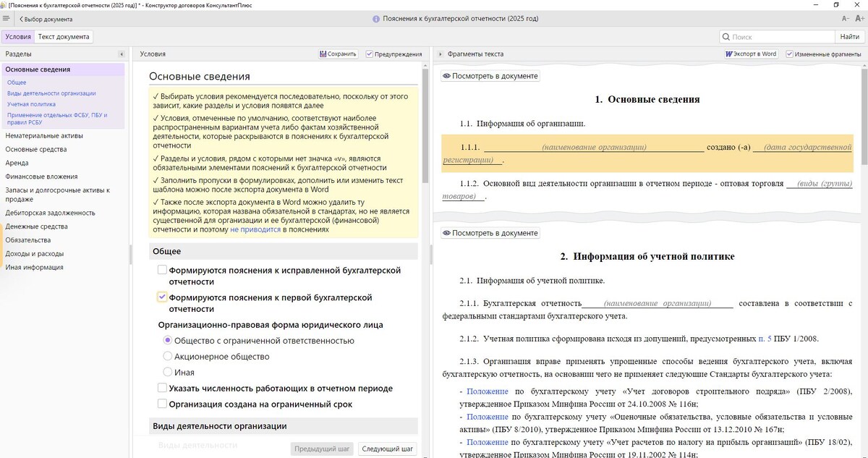868x458 pixels.
Task: Go to Следующий шаг
Action: pyautogui.click(x=388, y=449)
